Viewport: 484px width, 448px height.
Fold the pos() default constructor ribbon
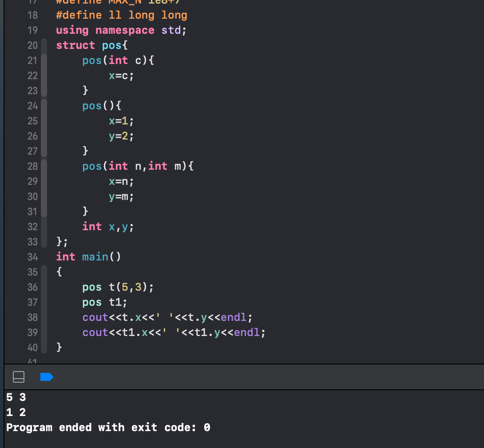click(x=44, y=128)
